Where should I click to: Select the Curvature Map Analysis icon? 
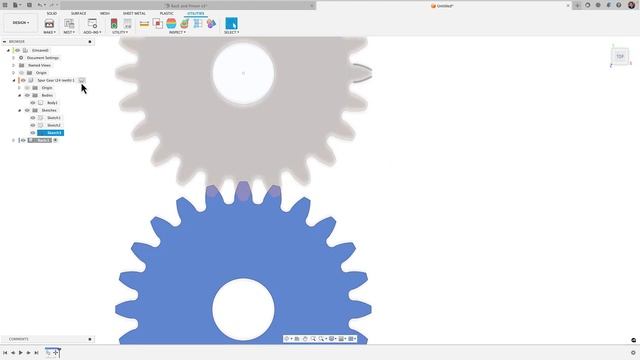198,24
